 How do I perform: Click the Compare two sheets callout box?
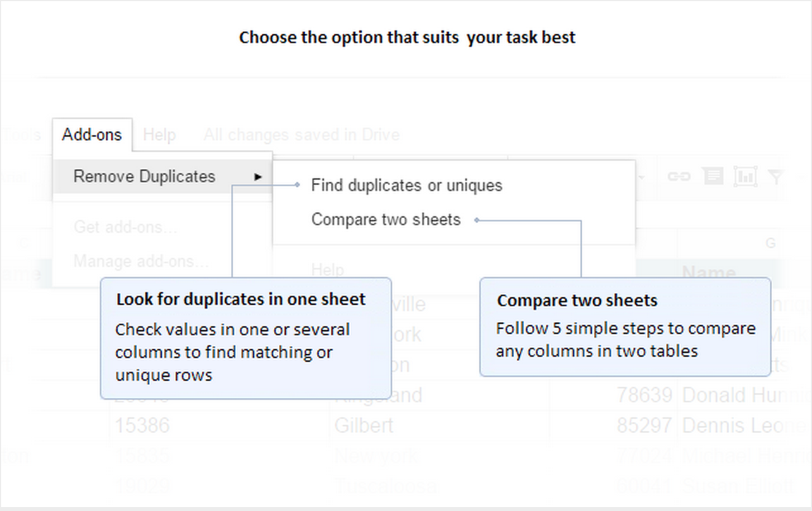[625, 327]
